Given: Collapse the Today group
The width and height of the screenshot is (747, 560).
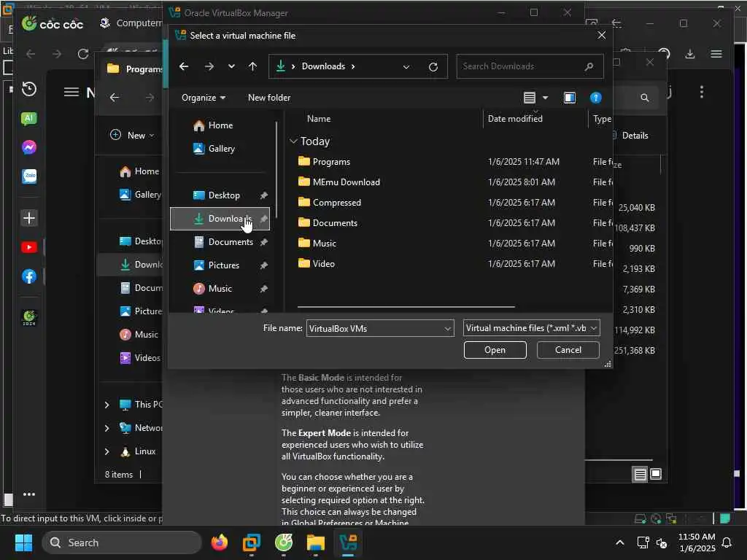Looking at the screenshot, I should pyautogui.click(x=293, y=141).
